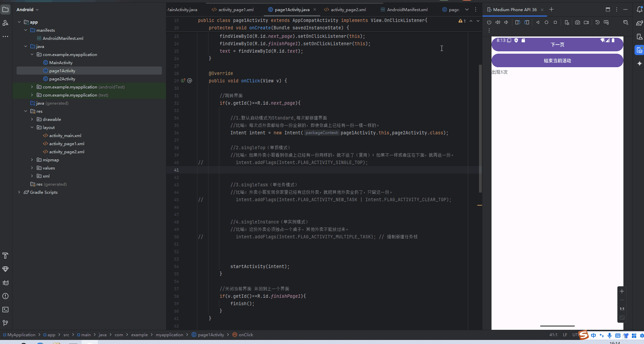Open the Project tool window folder icon
The width and height of the screenshot is (644, 344).
[5, 9]
